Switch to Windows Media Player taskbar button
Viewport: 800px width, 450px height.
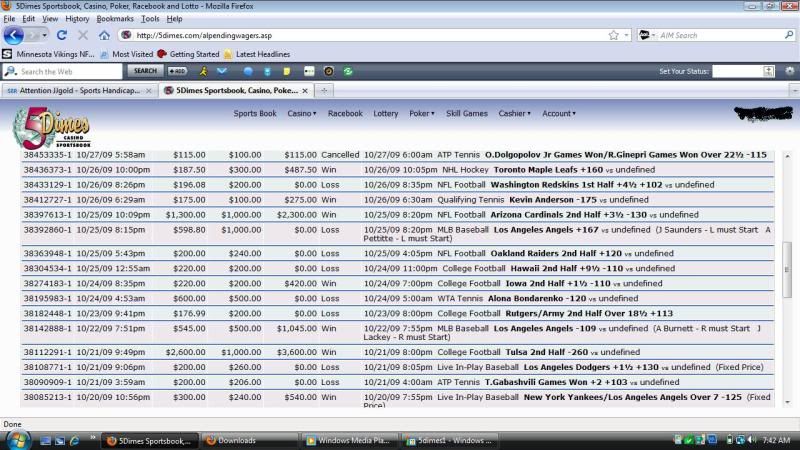point(349,440)
